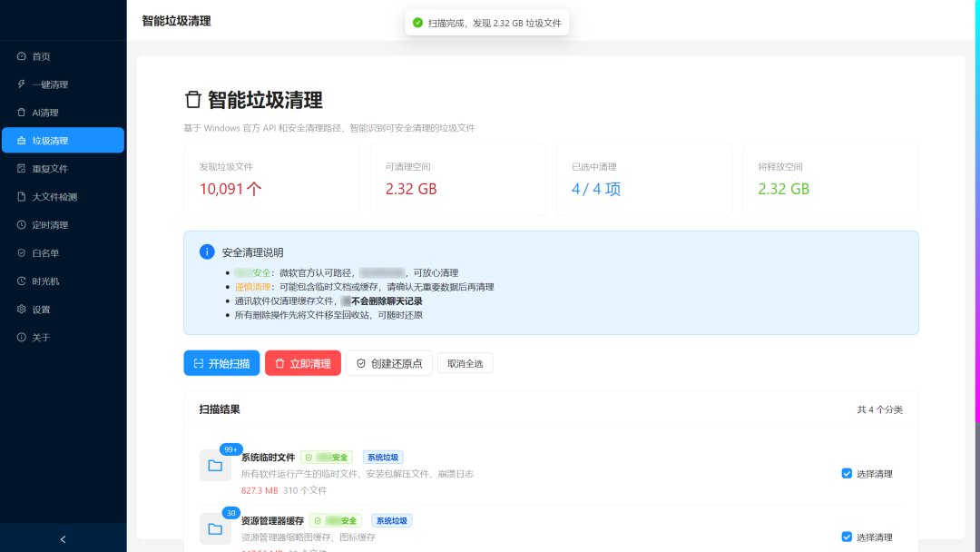This screenshot has height=552, width=980.
Task: Click the blue info icon beside 安全清理说明
Action: point(207,251)
